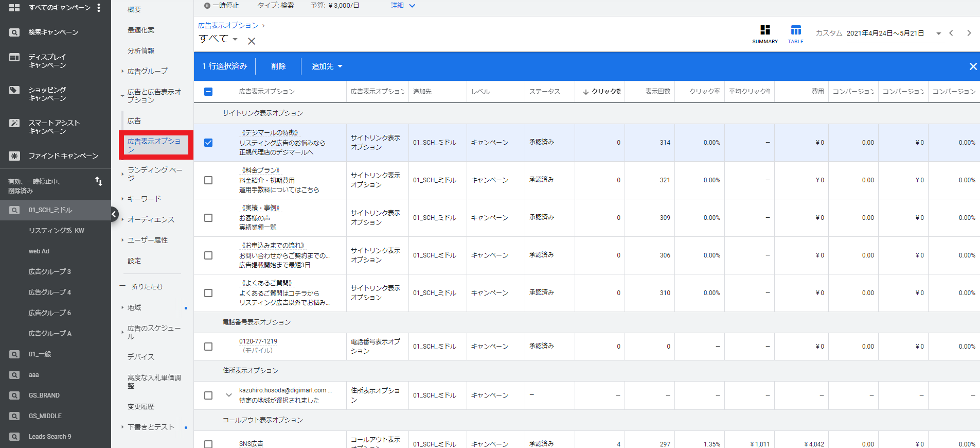Viewport: 980px width, 448px height.
Task: Open the all campaigns kebab menu
Action: point(99,8)
